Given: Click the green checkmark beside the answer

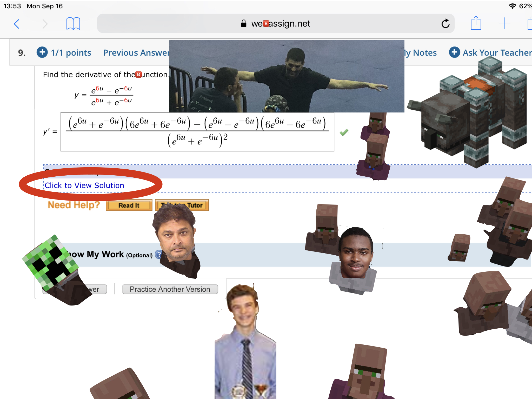Looking at the screenshot, I should 344,132.
